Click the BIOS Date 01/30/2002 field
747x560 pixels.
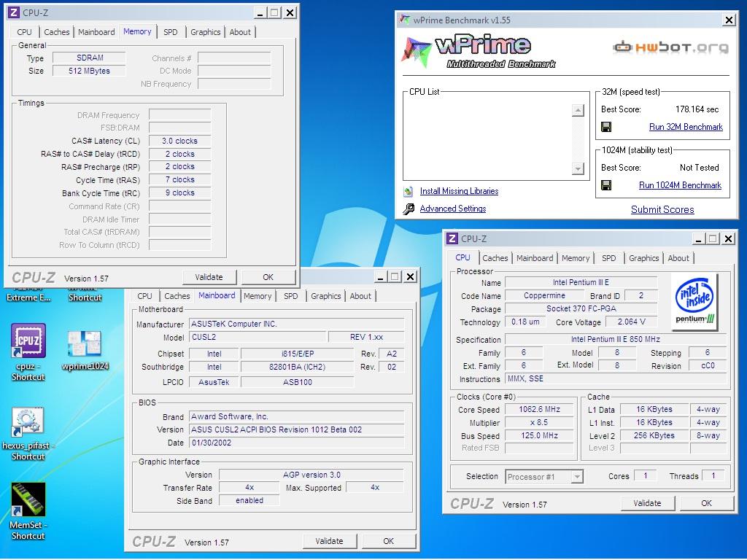296,443
